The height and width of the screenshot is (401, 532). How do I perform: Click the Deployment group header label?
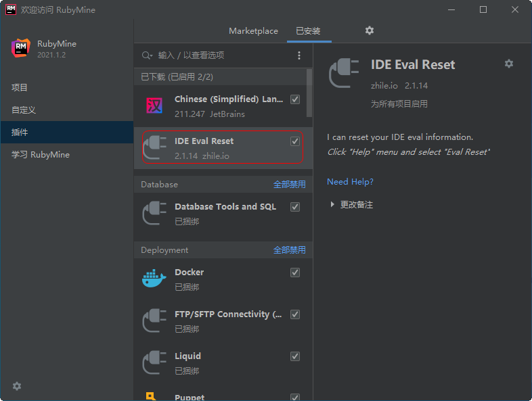(x=164, y=250)
